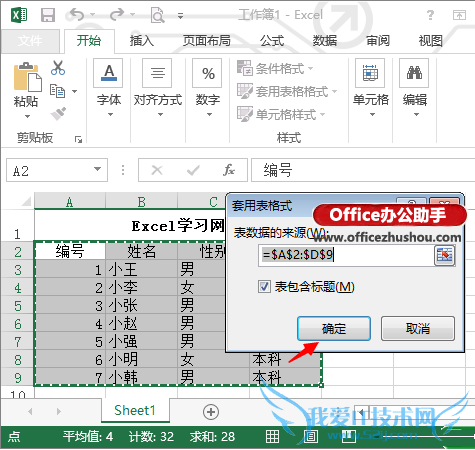Switch to Page Layout view icon
This screenshot has width=475, height=450.
pos(311,436)
